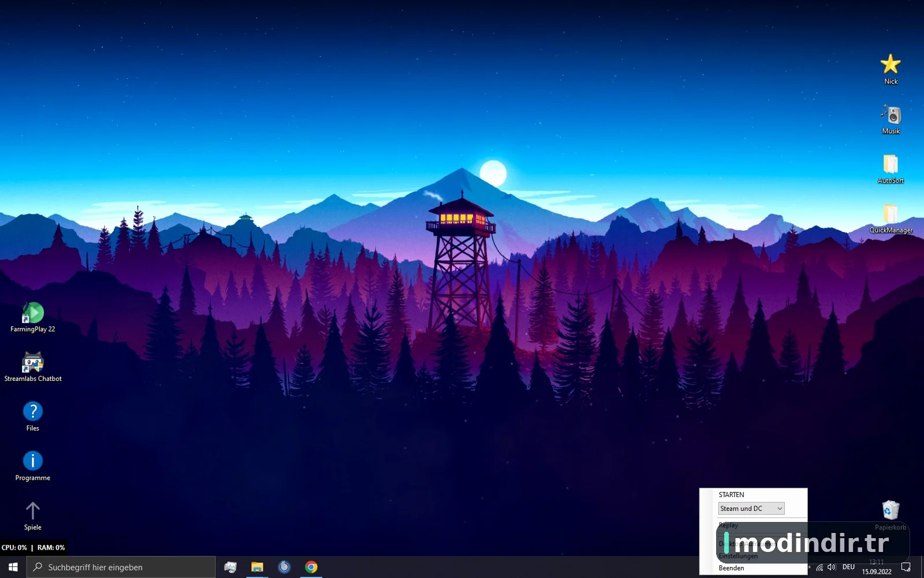Screen dimensions: 924x578
Task: Open the volume speaker tray icon
Action: [832, 568]
